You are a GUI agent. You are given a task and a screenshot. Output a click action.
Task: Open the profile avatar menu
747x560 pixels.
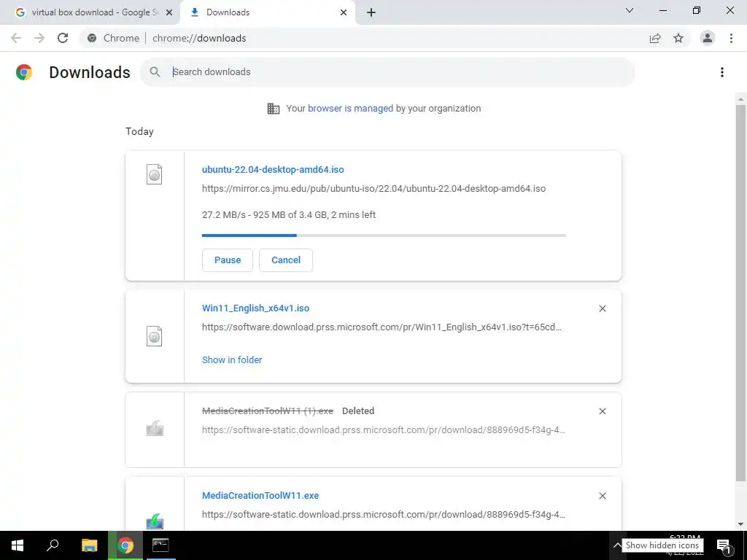708,38
